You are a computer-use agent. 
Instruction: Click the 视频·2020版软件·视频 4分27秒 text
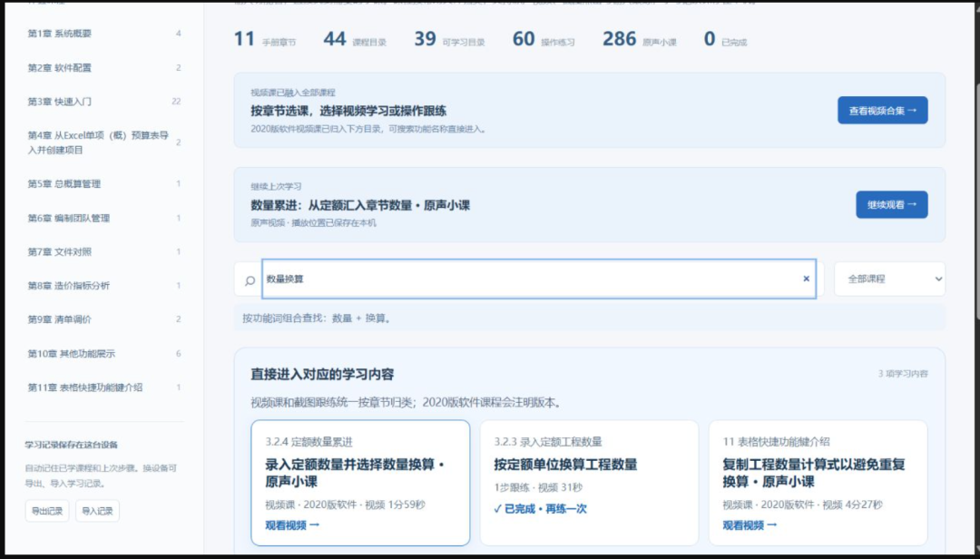click(x=802, y=505)
